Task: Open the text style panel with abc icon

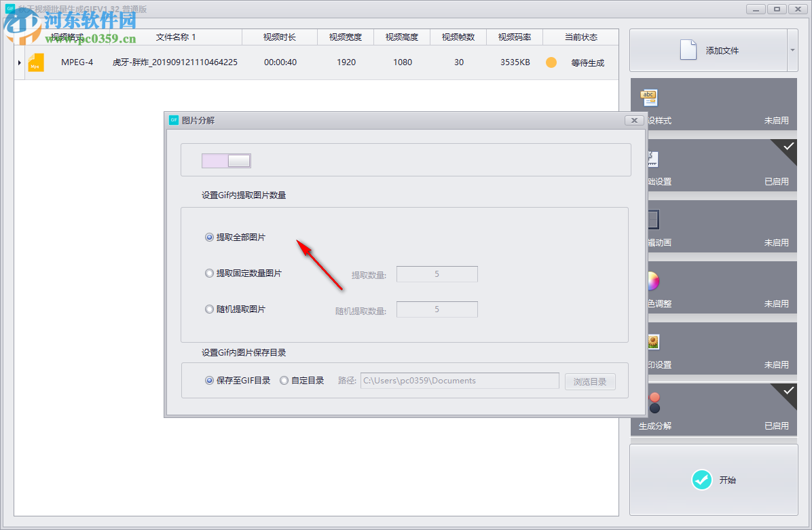Action: tap(649, 97)
